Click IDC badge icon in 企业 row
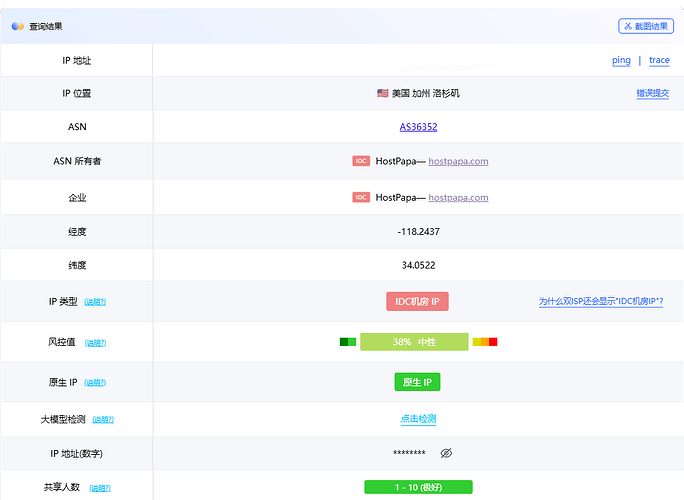The image size is (684, 500). tap(361, 197)
